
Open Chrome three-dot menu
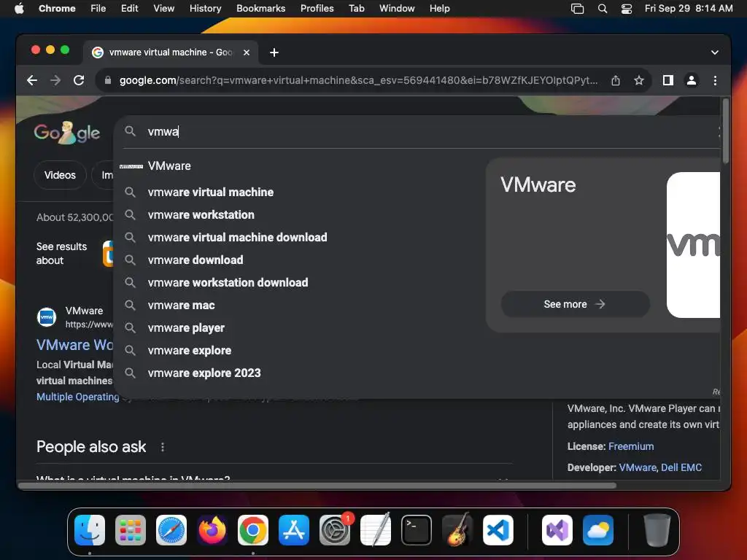click(715, 80)
